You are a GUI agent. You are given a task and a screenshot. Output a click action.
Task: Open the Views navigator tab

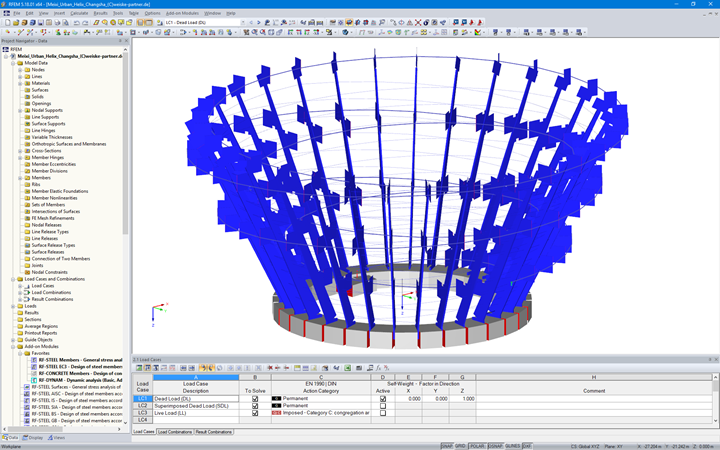(56, 438)
